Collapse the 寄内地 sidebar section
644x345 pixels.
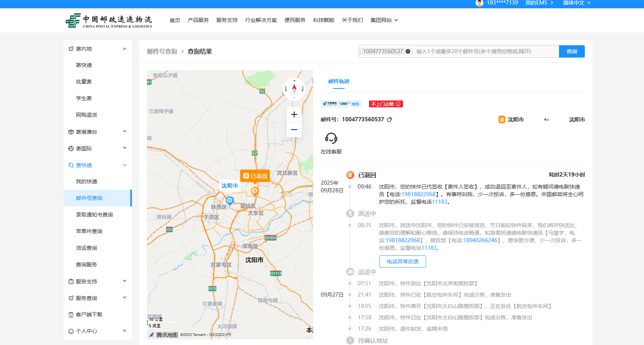coord(124,49)
